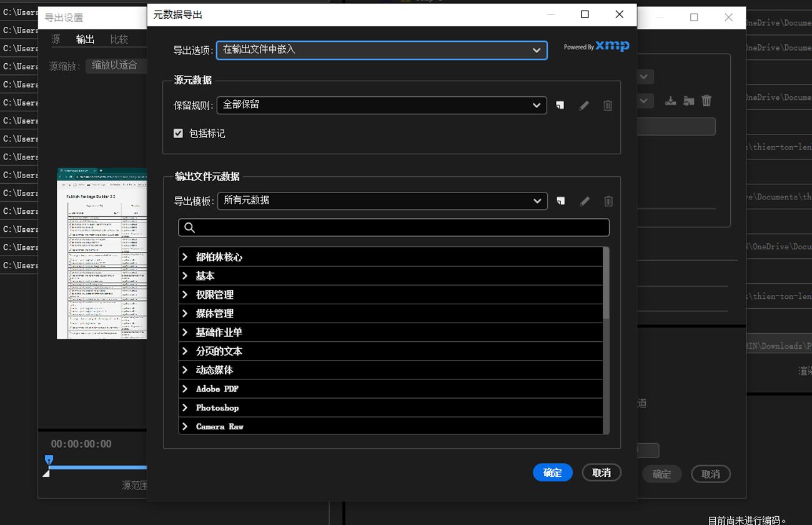Click inside the metadata search field
The width and height of the screenshot is (812, 525).
click(x=394, y=227)
